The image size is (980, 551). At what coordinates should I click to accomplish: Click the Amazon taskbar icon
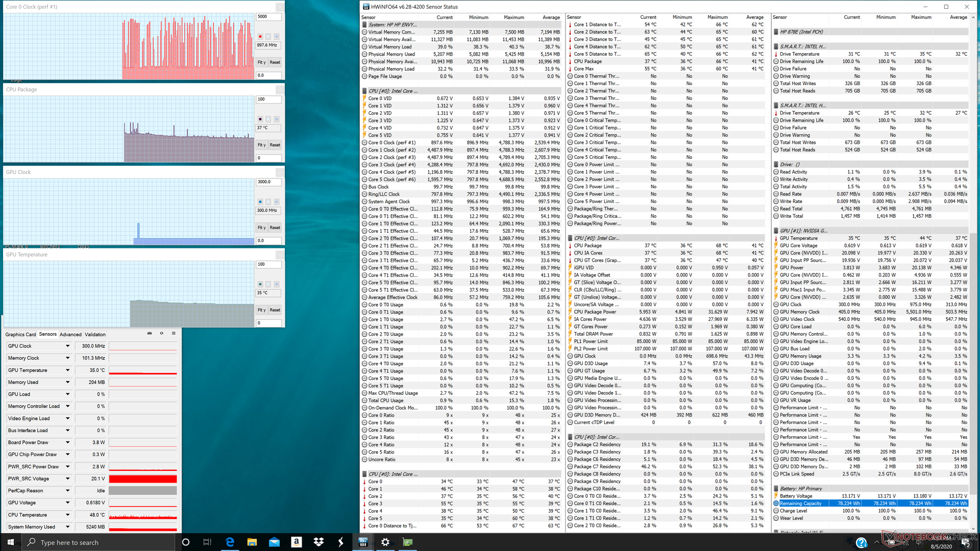pyautogui.click(x=297, y=542)
